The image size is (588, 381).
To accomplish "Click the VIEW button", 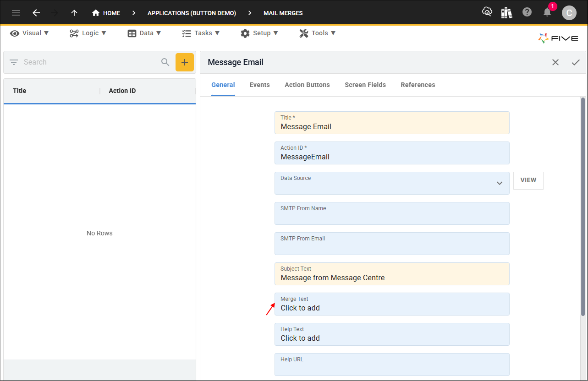I will (x=528, y=180).
